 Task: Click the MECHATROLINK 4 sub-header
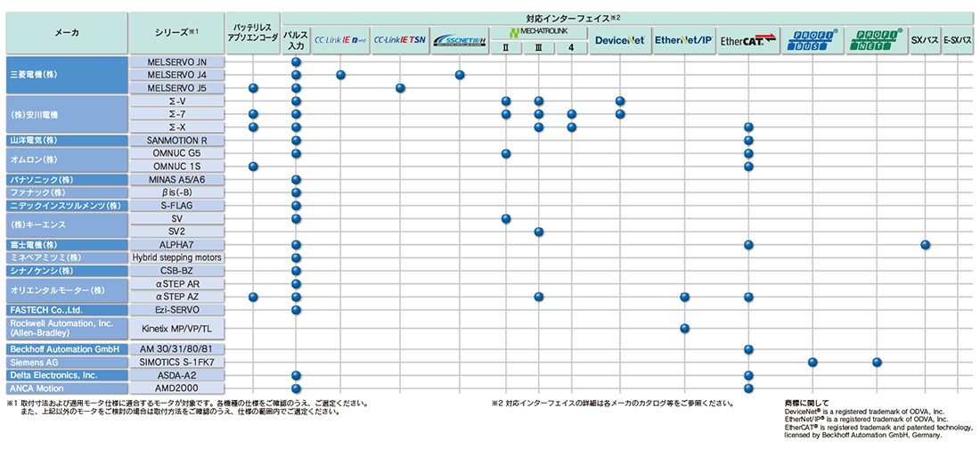(x=571, y=47)
